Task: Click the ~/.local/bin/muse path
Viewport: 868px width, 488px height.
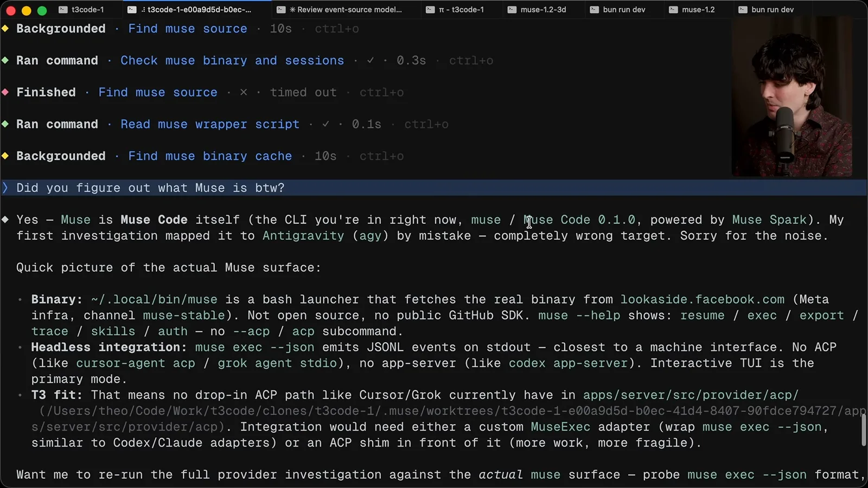Action: [x=154, y=299]
